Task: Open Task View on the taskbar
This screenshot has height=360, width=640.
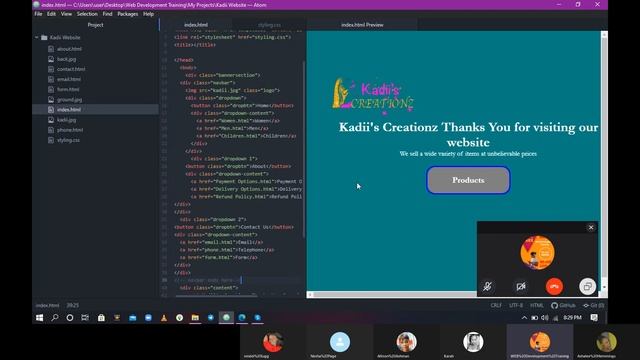Action: click(85, 318)
